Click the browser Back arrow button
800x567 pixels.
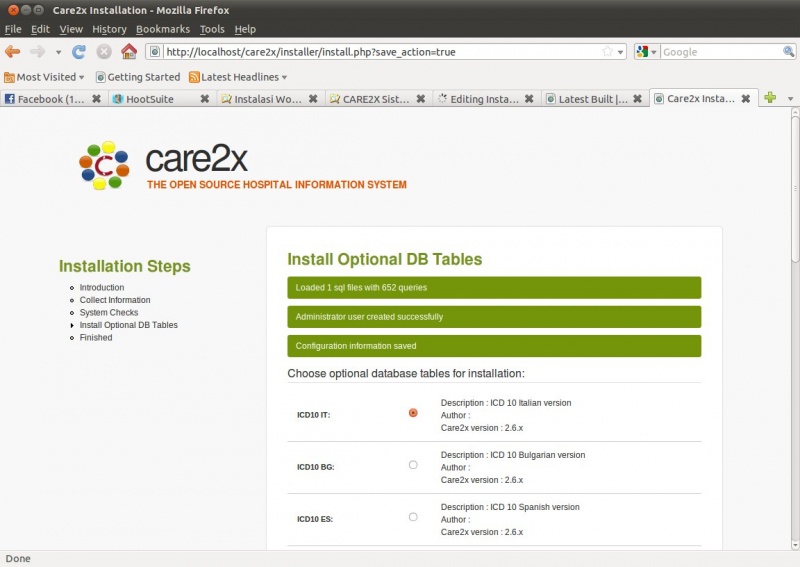pos(13,52)
